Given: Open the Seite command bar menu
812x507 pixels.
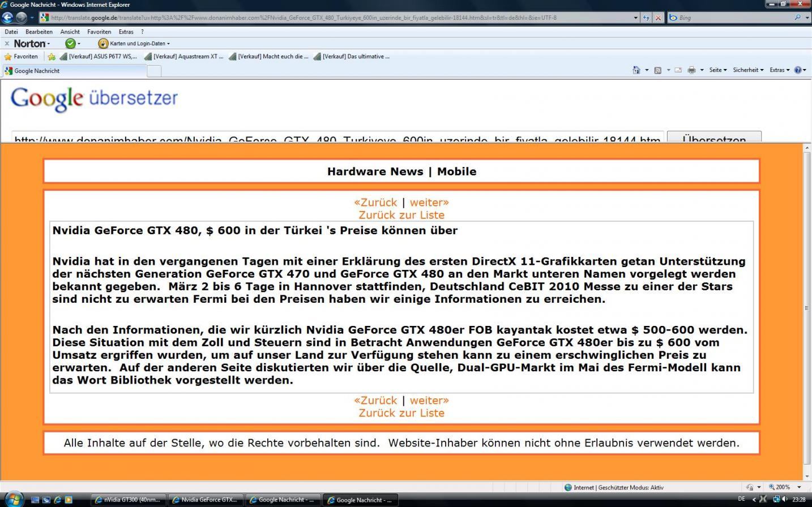Looking at the screenshot, I should (717, 70).
